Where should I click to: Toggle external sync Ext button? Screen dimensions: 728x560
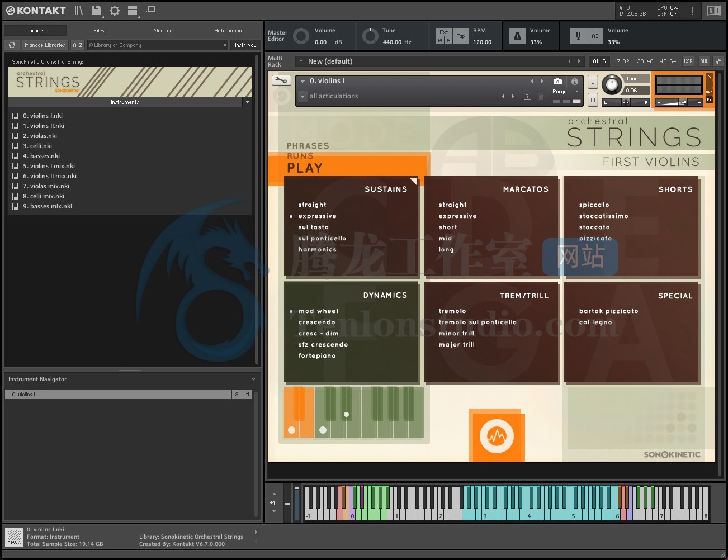tap(444, 32)
